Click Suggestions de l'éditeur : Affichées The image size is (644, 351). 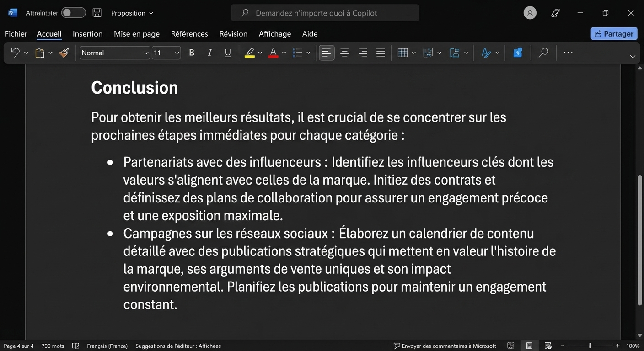pyautogui.click(x=178, y=346)
